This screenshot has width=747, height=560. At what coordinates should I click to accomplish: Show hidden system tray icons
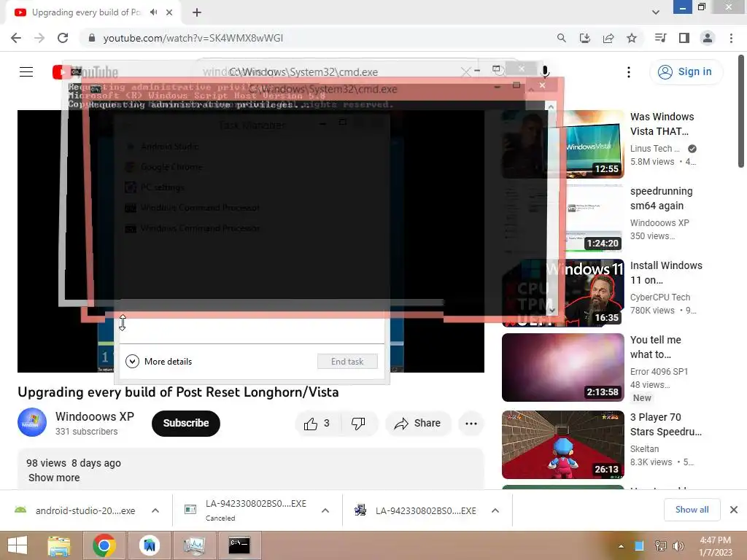click(x=621, y=546)
